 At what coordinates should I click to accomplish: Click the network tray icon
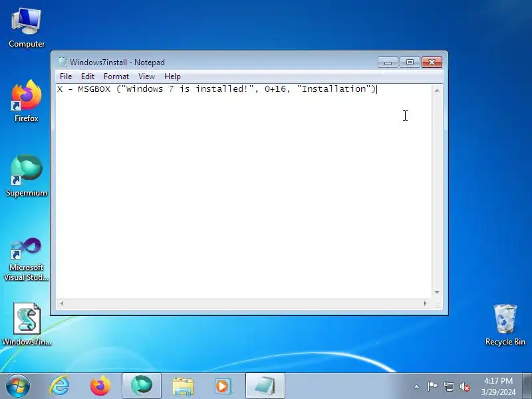[x=448, y=386]
